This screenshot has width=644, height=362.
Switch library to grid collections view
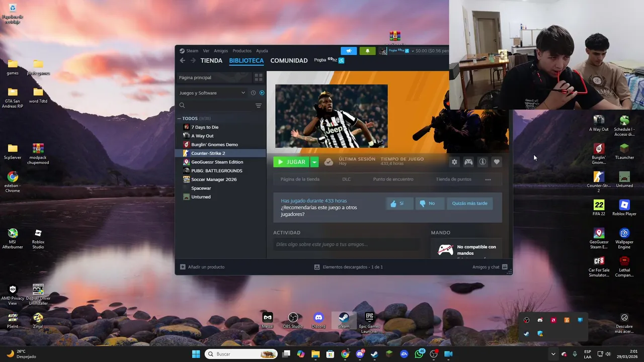point(258,77)
